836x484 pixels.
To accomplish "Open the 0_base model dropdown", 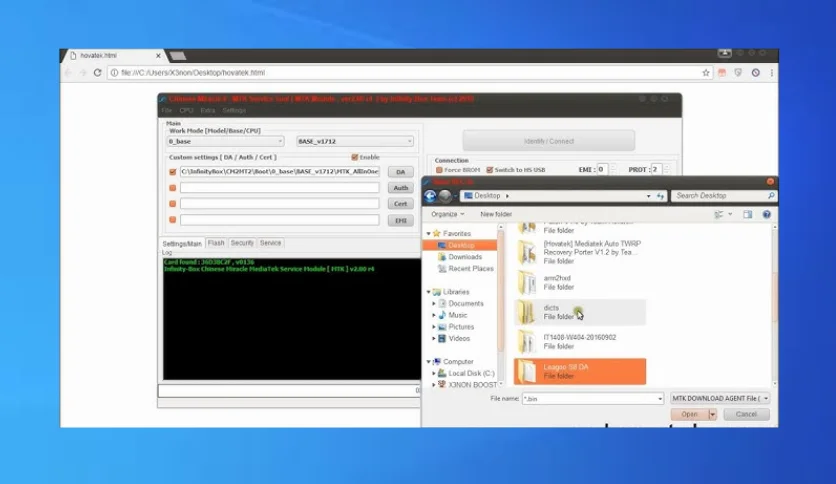I will pos(225,141).
